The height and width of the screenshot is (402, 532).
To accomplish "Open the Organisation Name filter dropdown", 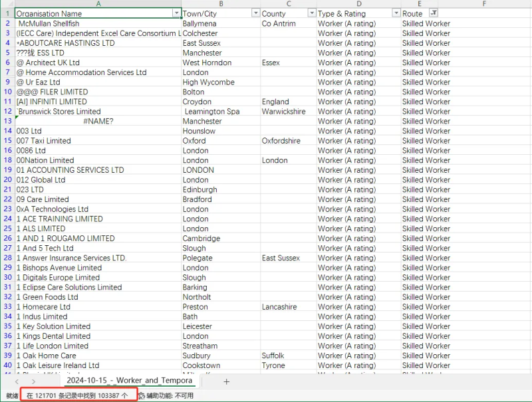I will [x=176, y=13].
